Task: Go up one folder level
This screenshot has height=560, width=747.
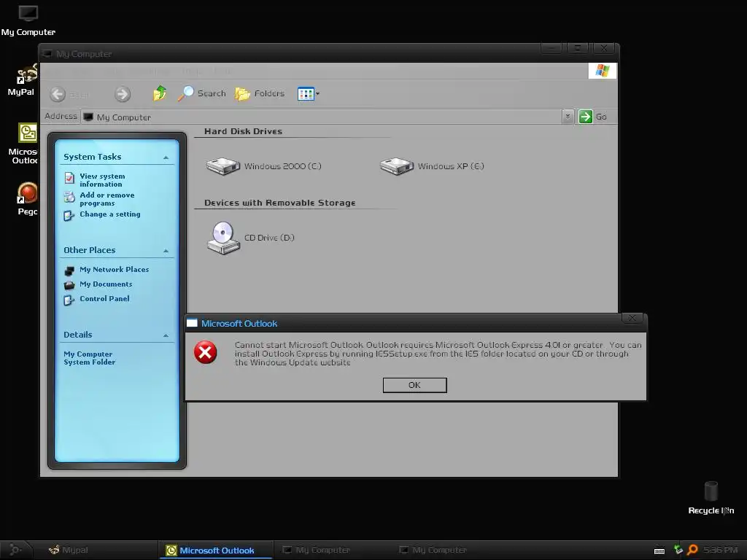Action: (160, 93)
